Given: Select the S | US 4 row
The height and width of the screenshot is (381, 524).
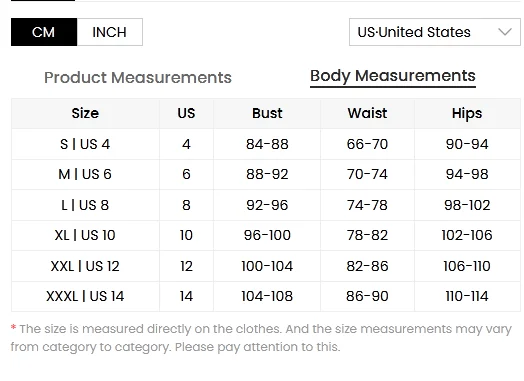Looking at the screenshot, I should (x=266, y=144).
